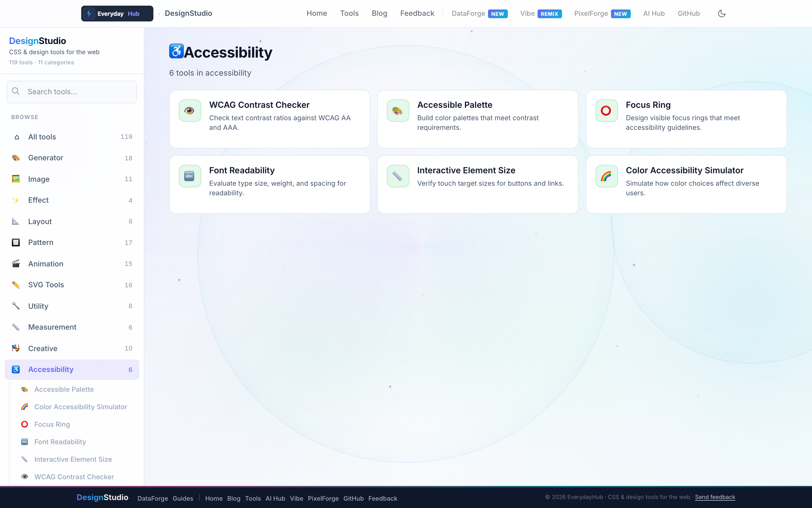812x508 pixels.
Task: Click the large Accessibility heading icon
Action: (x=176, y=51)
